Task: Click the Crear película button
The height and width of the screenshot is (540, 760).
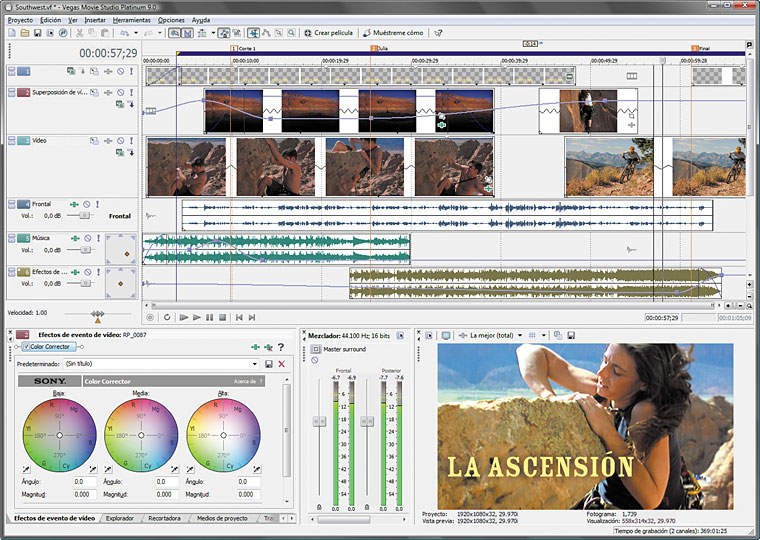Action: tap(329, 33)
